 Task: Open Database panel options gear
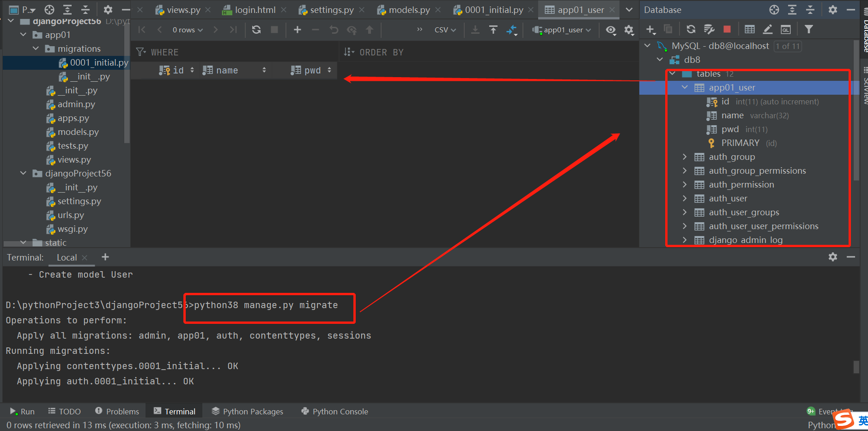coord(833,10)
